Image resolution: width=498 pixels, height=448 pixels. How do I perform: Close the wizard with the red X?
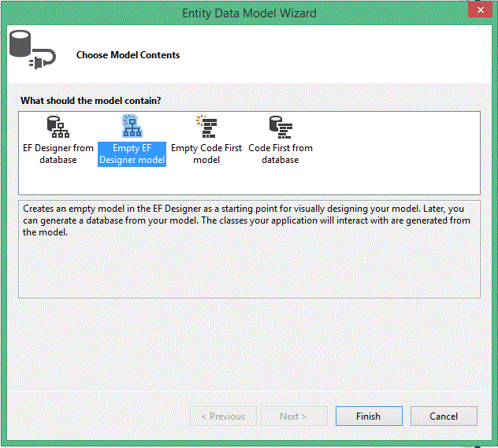coord(480,10)
